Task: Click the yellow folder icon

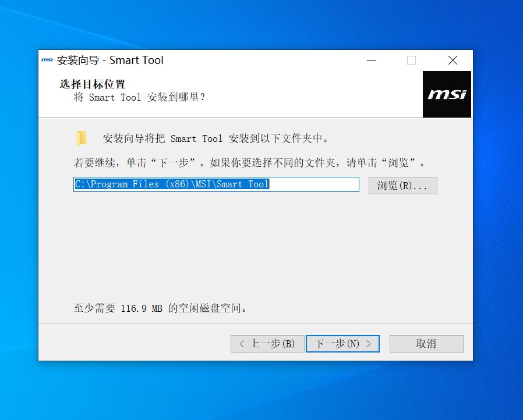Action: click(x=82, y=138)
